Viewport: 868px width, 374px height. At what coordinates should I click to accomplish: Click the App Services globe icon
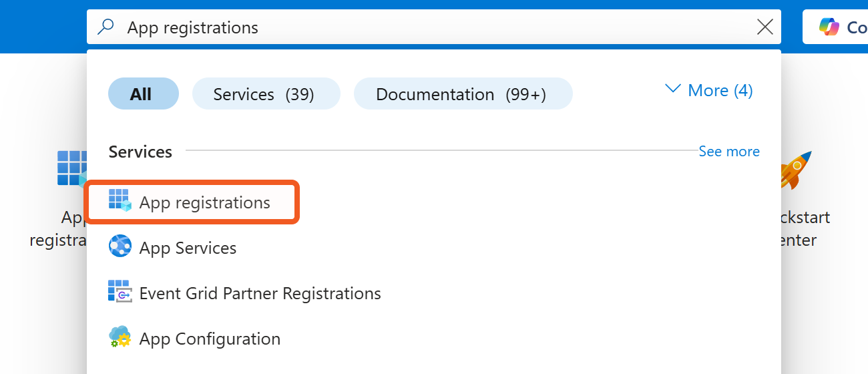pos(120,246)
